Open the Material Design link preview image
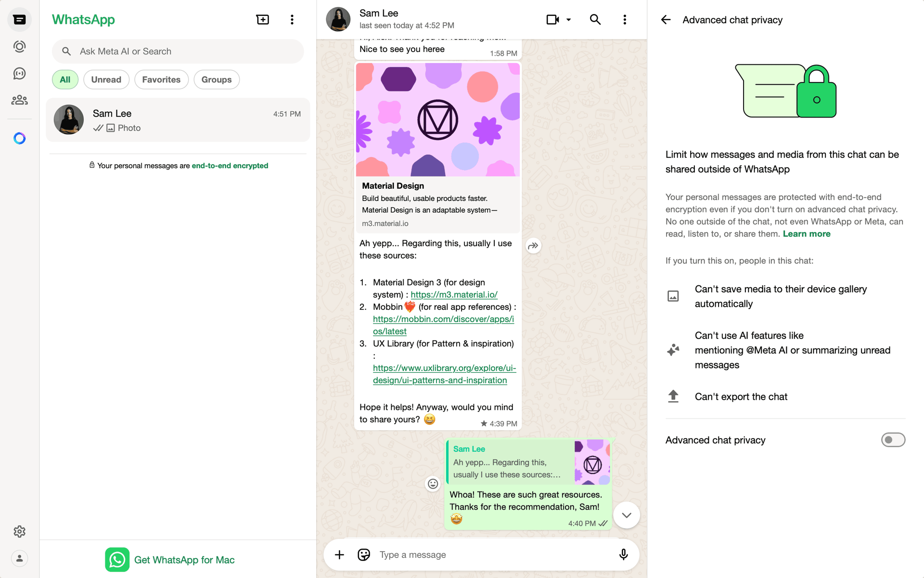924x578 pixels. coord(437,119)
